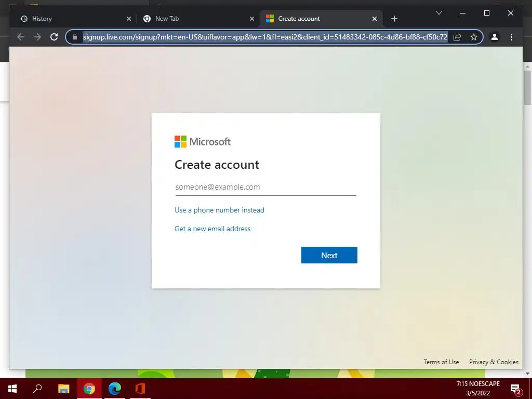Click the Chrome taskbar icon

tap(89, 389)
